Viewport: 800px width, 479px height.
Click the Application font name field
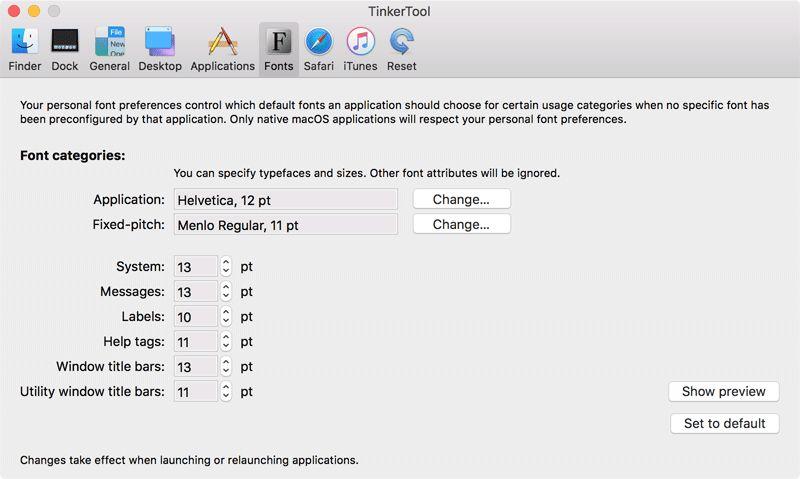click(285, 200)
